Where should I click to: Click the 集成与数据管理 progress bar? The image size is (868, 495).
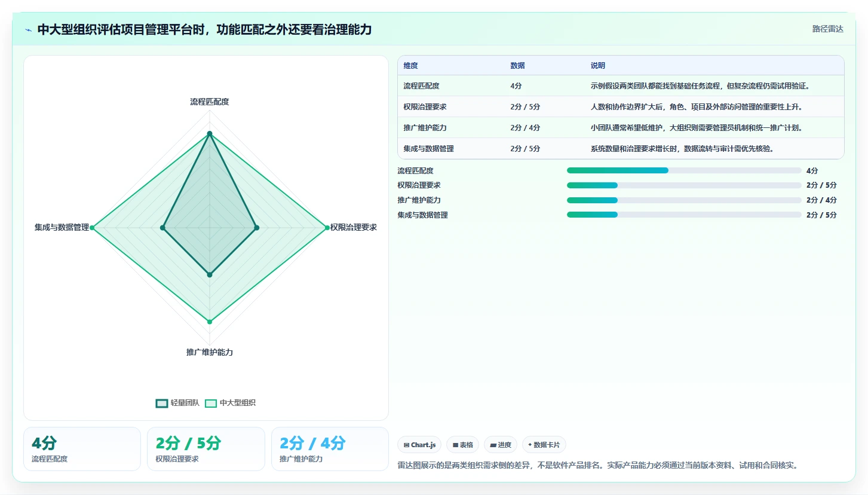coord(684,215)
